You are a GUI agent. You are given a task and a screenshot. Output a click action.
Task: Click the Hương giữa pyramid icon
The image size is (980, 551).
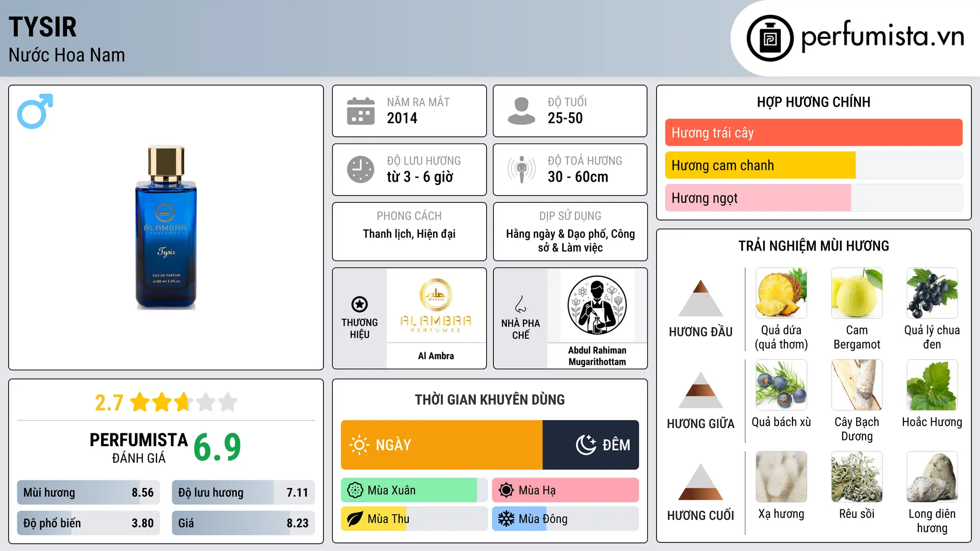(x=701, y=390)
